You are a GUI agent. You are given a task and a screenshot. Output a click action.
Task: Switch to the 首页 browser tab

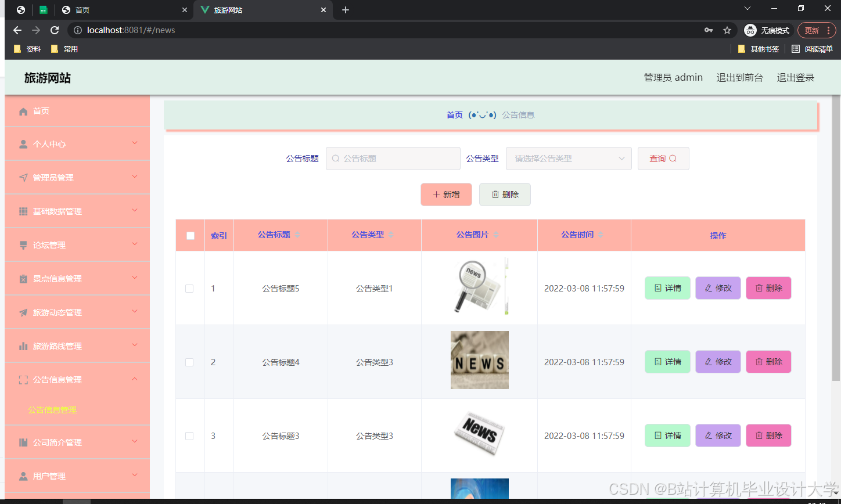125,10
